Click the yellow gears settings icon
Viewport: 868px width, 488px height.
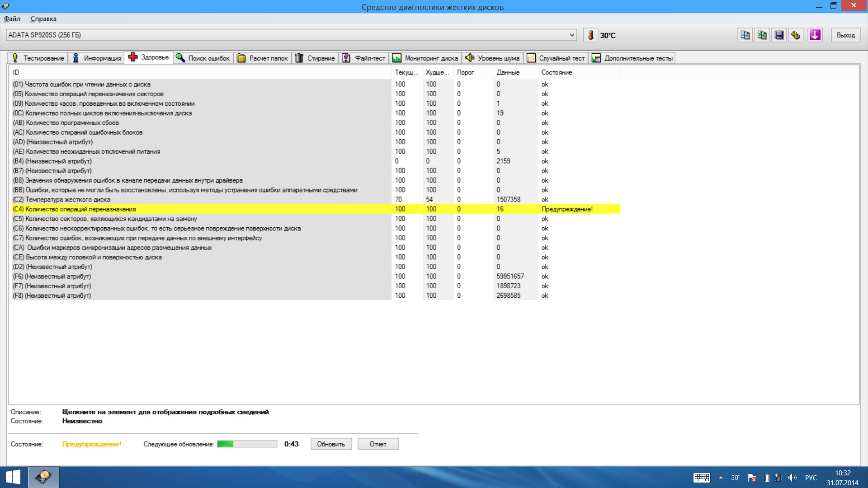pyautogui.click(x=796, y=35)
